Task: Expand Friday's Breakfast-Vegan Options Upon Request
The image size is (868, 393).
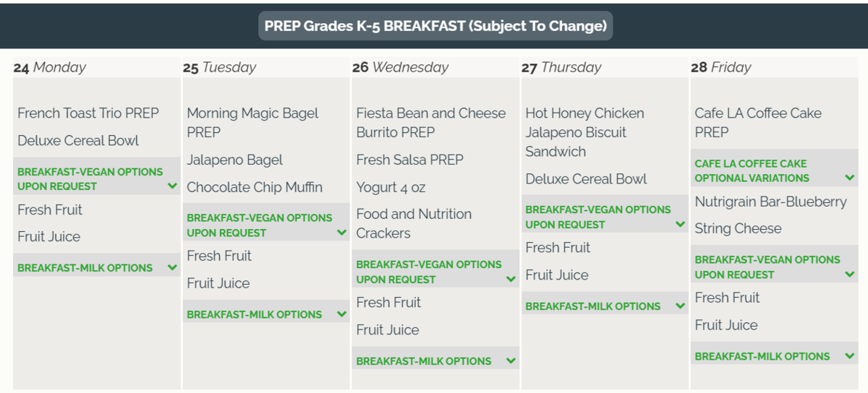Action: tap(774, 267)
